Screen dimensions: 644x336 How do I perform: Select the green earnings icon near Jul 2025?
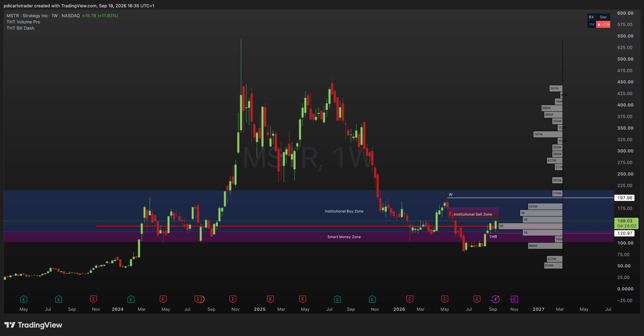337,299
